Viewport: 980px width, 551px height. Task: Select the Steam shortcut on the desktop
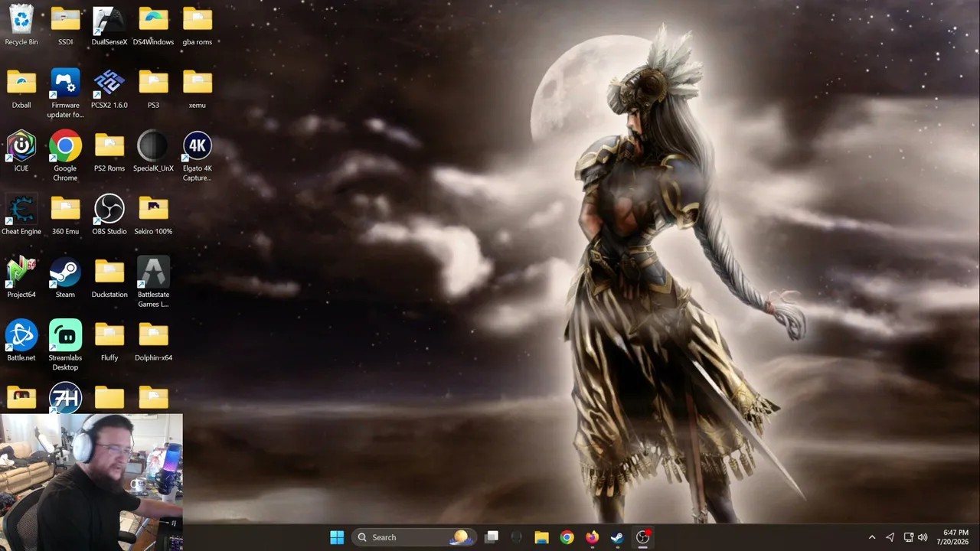coord(65,278)
